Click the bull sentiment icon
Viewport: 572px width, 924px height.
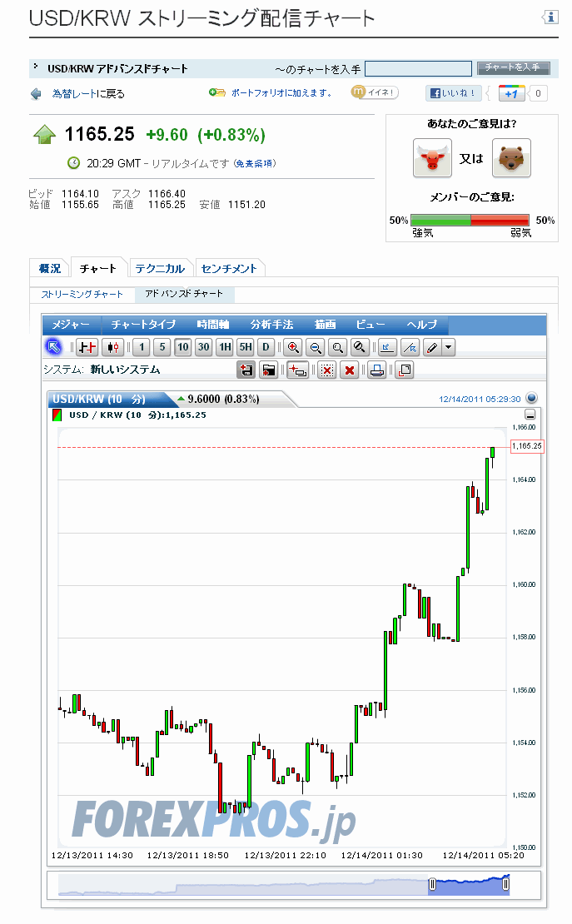click(x=432, y=157)
